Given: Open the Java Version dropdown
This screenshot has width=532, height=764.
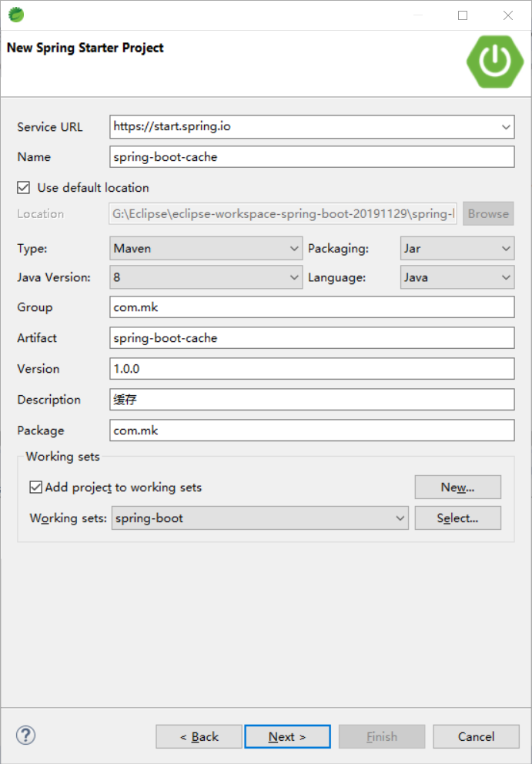Looking at the screenshot, I should (206, 277).
